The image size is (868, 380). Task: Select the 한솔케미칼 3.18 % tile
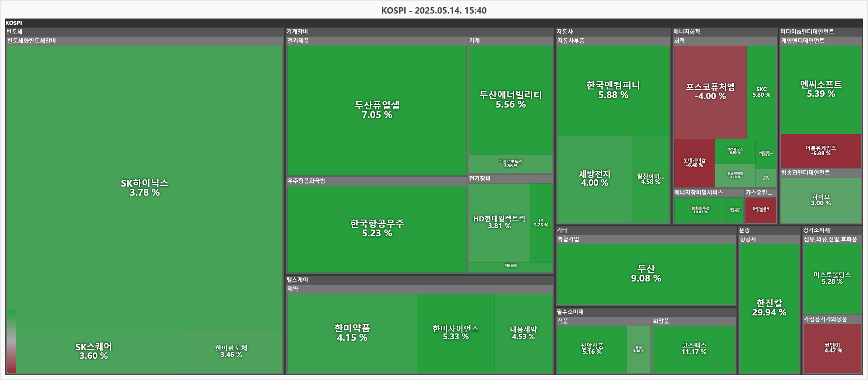[x=735, y=175]
